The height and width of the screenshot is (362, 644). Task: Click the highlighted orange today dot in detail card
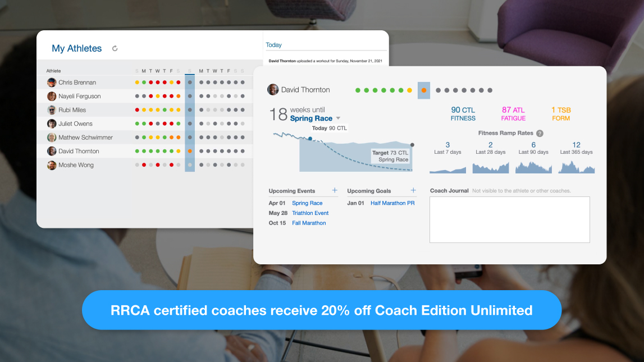pos(424,90)
